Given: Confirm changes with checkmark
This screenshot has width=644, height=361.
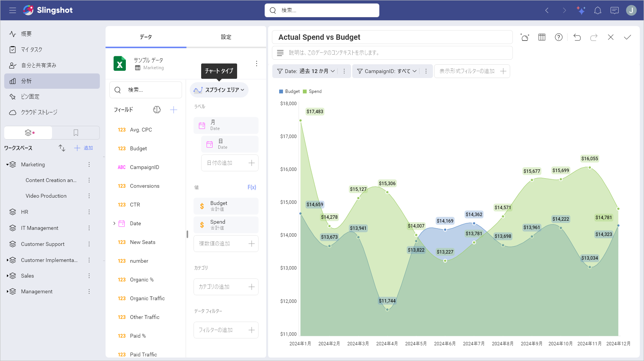Looking at the screenshot, I should pyautogui.click(x=628, y=37).
